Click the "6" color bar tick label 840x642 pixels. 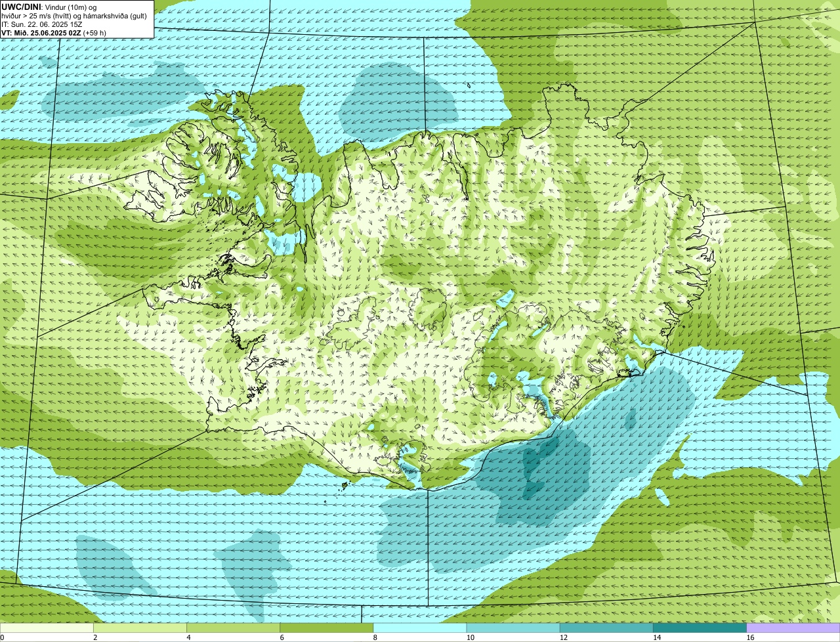pos(282,637)
